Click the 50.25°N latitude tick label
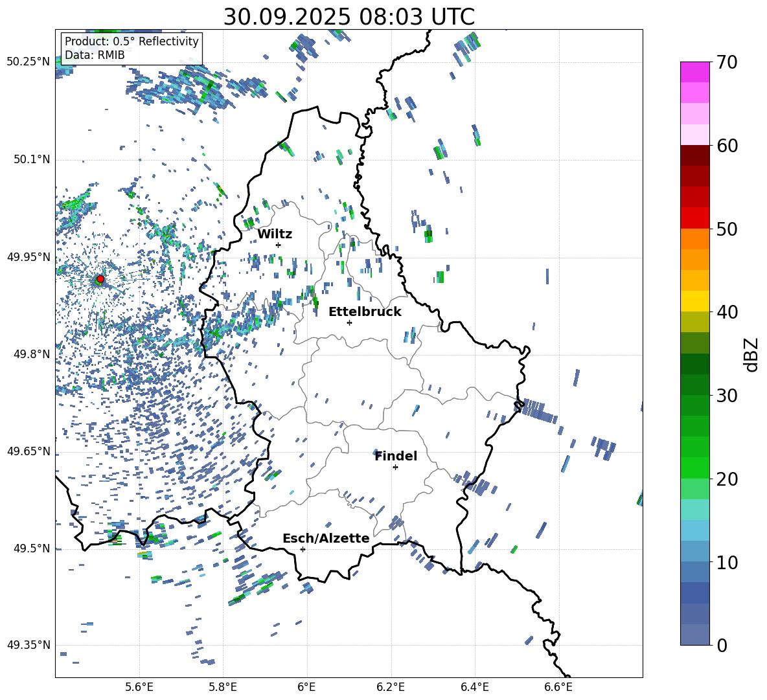 tap(29, 62)
